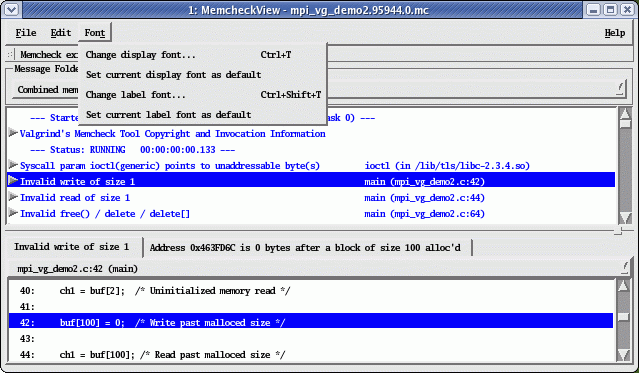Viewport: 639px width, 373px height.
Task: Select Set current label font as default
Action: pyautogui.click(x=203, y=115)
